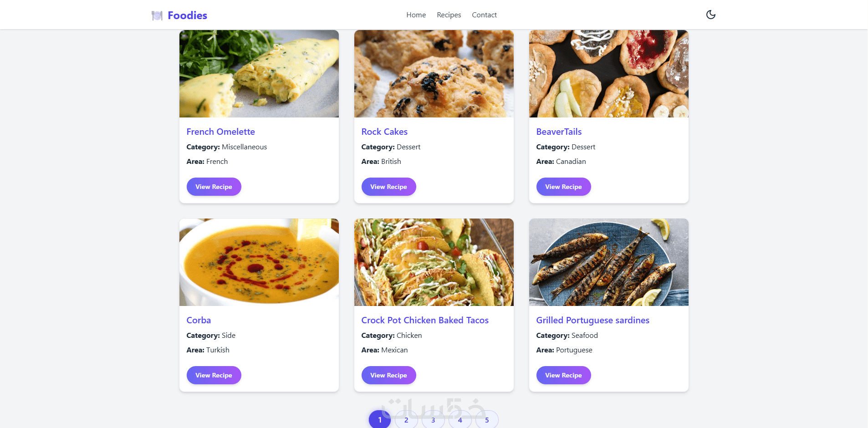Click the Corba soup image
The width and height of the screenshot is (868, 428).
pos(259,262)
